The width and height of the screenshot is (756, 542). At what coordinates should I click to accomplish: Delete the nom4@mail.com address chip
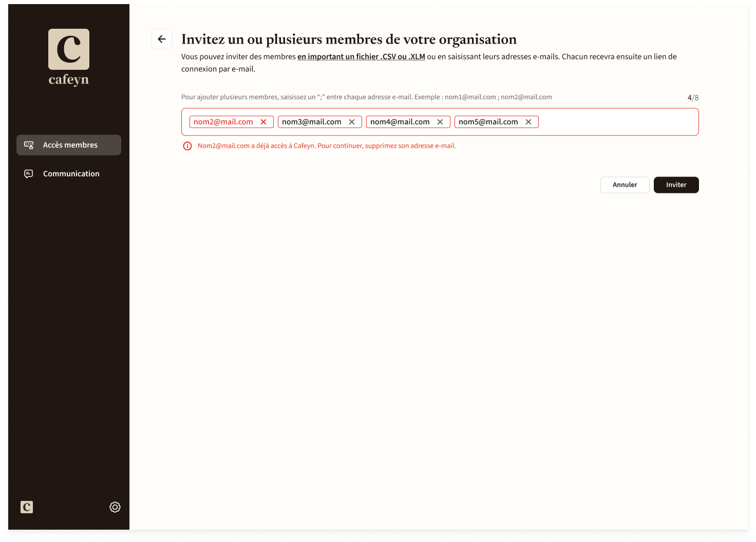tap(440, 122)
